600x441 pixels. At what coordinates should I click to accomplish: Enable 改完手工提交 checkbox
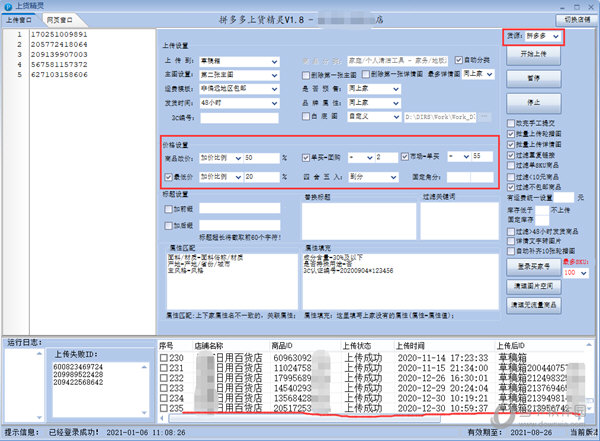pyautogui.click(x=510, y=123)
